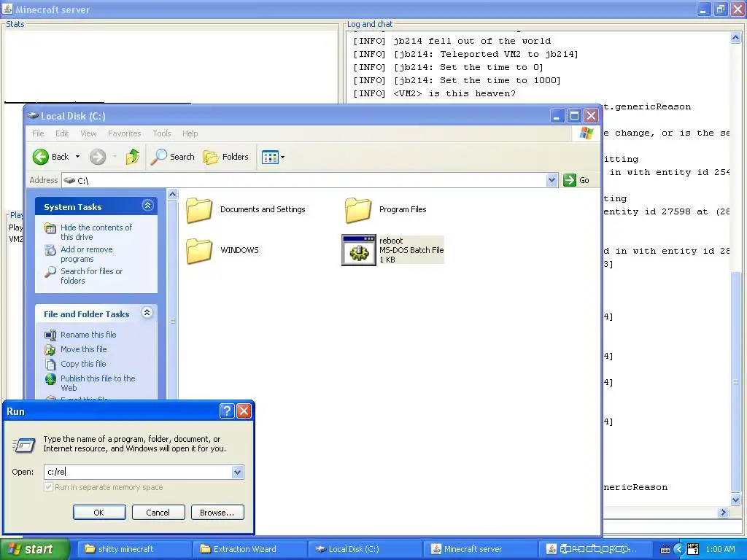This screenshot has height=560, width=747.
Task: Click the Add or remove programs icon
Action: coord(50,250)
